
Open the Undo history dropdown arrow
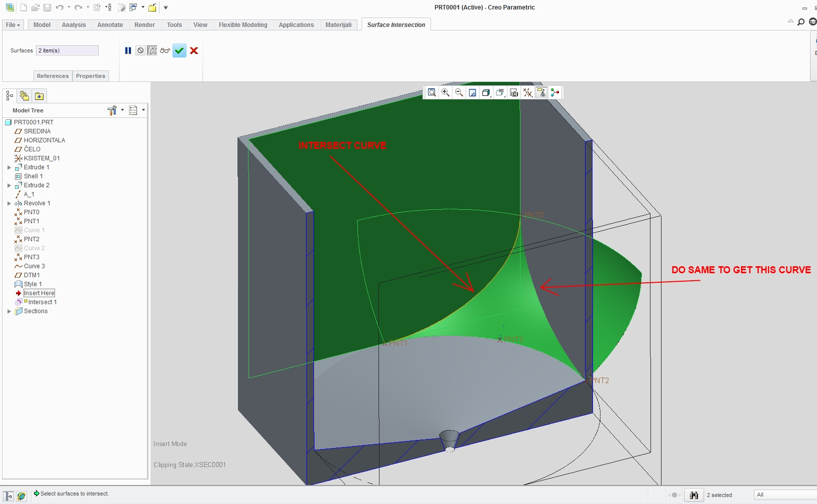pyautogui.click(x=68, y=7)
